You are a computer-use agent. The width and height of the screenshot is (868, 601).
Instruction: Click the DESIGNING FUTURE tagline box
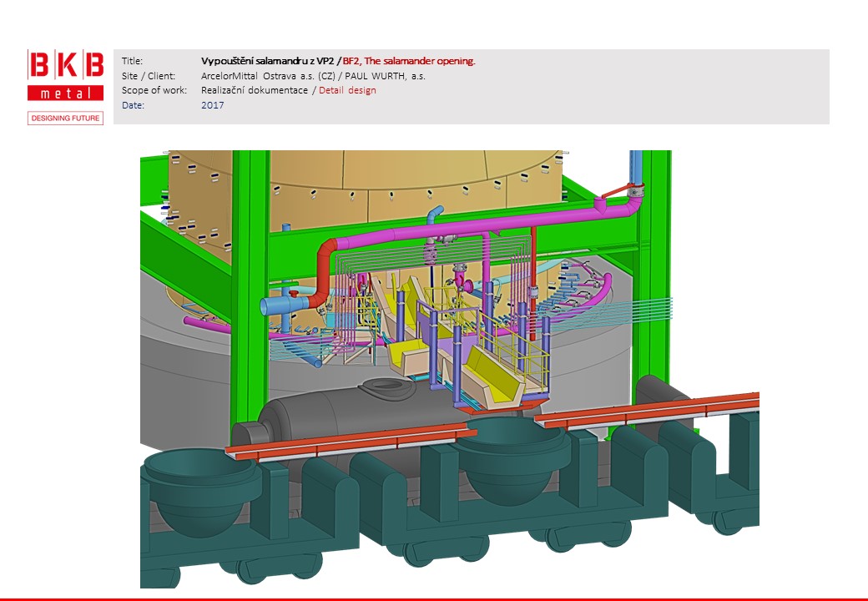tap(65, 119)
